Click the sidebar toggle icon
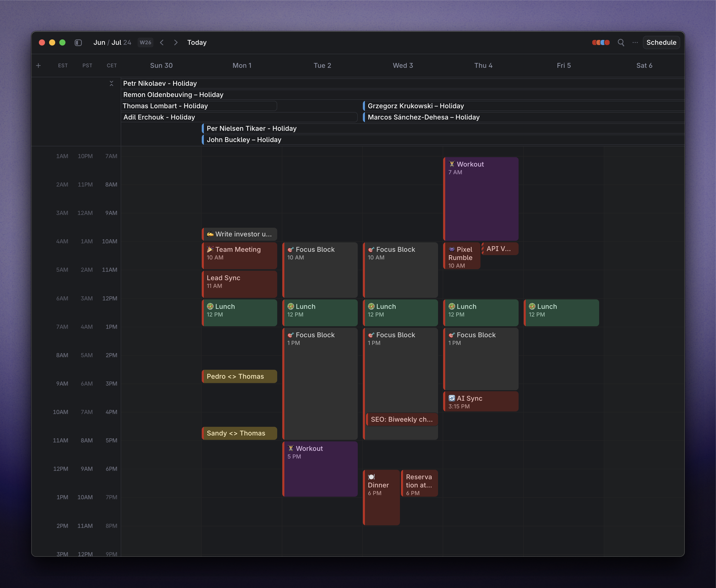The height and width of the screenshot is (588, 716). tap(78, 42)
